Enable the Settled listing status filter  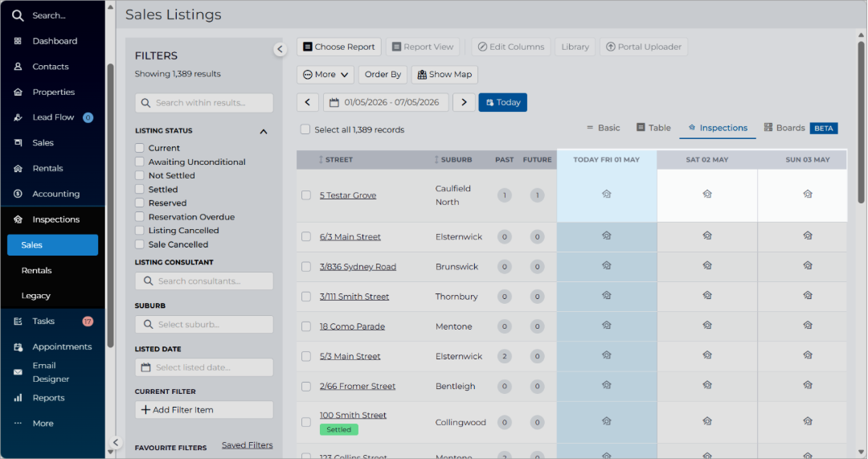point(140,190)
